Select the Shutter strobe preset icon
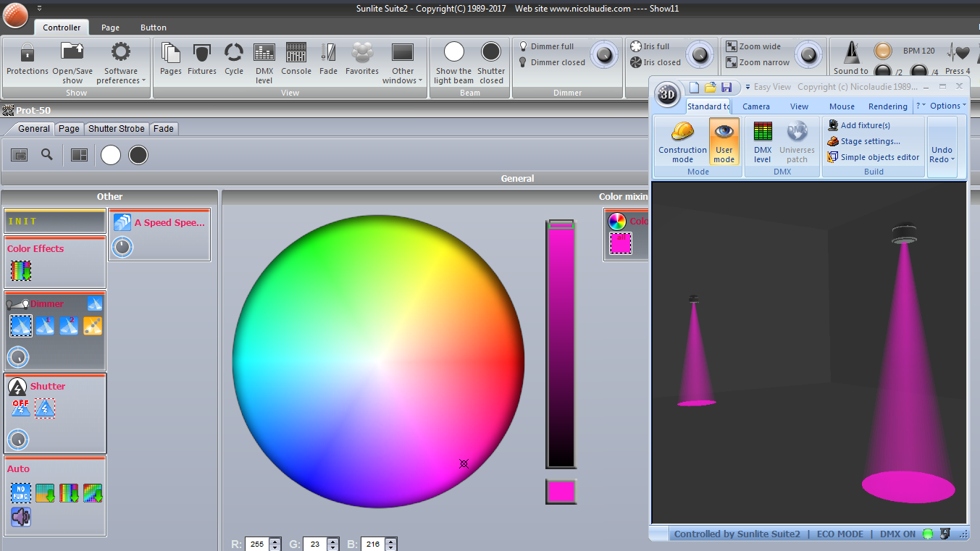Viewport: 980px width, 551px height. [45, 408]
